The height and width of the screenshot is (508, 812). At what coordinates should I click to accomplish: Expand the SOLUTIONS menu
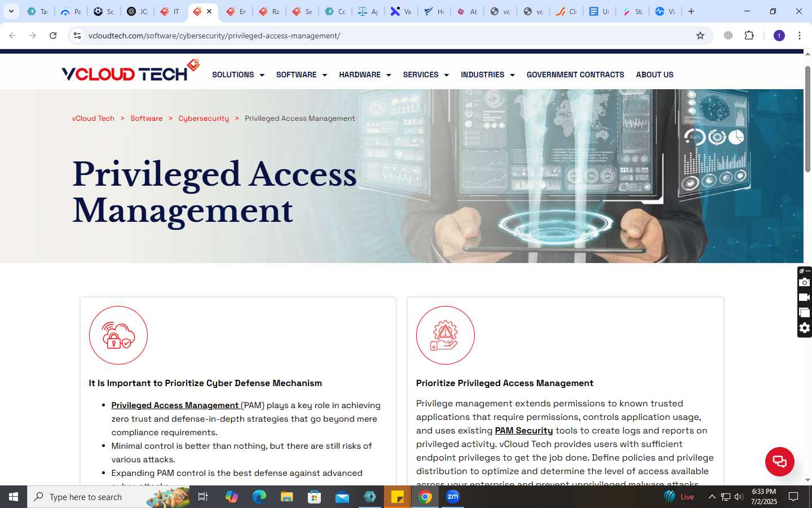[x=238, y=75]
